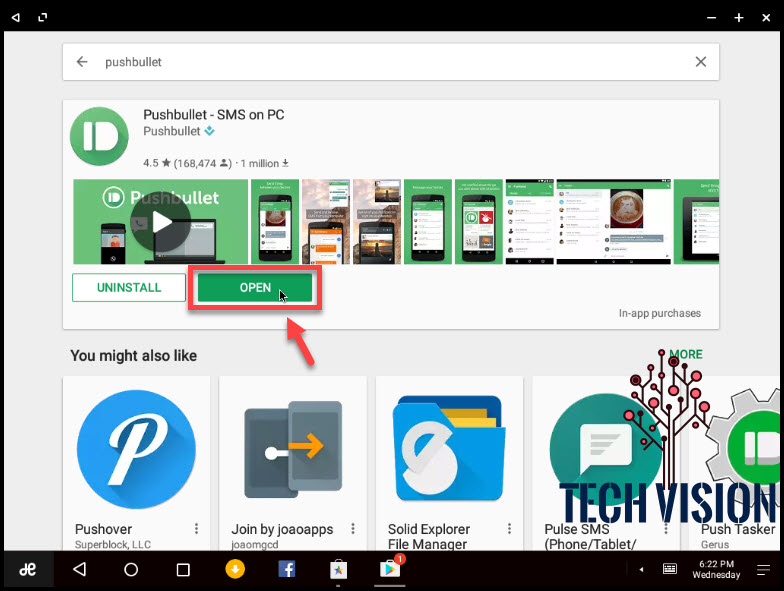
Task: Open the Remix OS start menu icon
Action: 28,569
